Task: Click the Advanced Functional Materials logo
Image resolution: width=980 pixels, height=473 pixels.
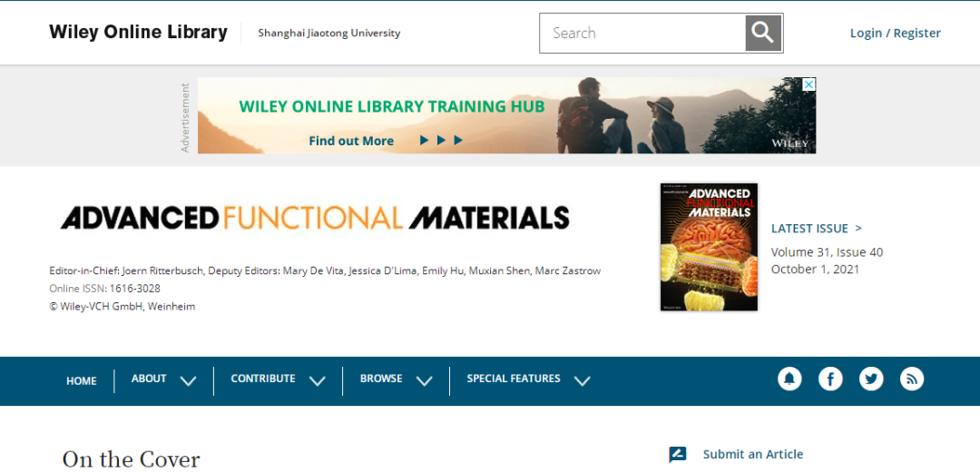Action: point(315,218)
